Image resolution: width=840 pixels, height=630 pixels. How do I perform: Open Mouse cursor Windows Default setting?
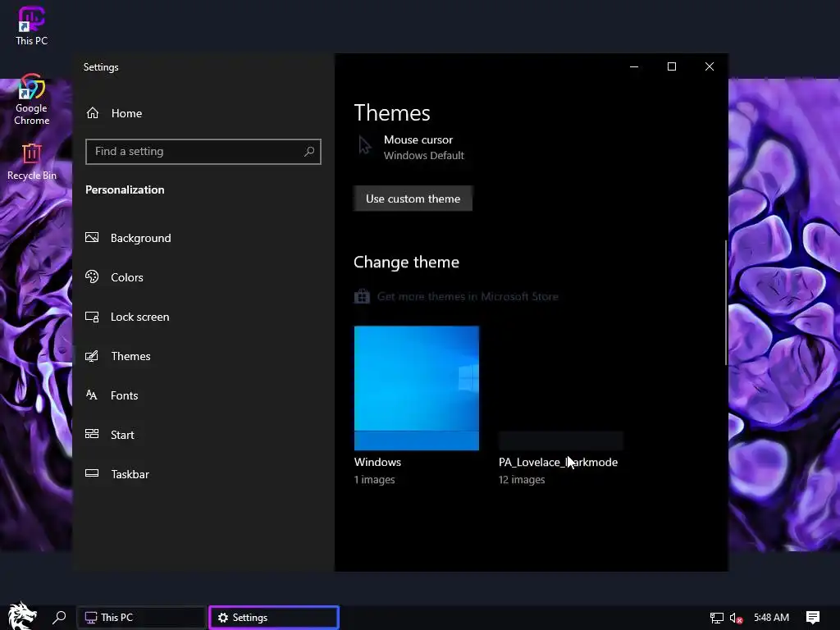point(411,148)
